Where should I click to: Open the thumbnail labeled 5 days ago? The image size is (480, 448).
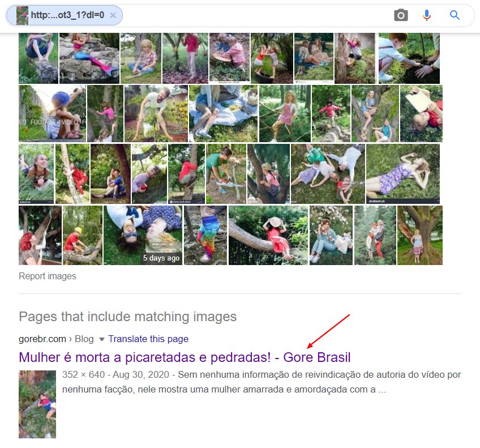(x=143, y=235)
